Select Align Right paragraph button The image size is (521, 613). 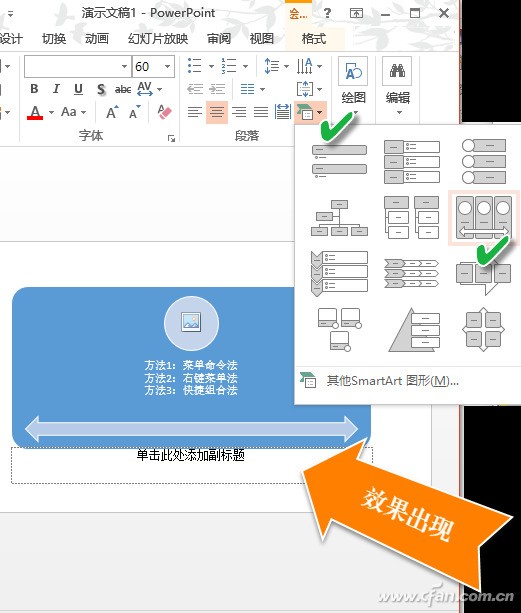[239, 113]
